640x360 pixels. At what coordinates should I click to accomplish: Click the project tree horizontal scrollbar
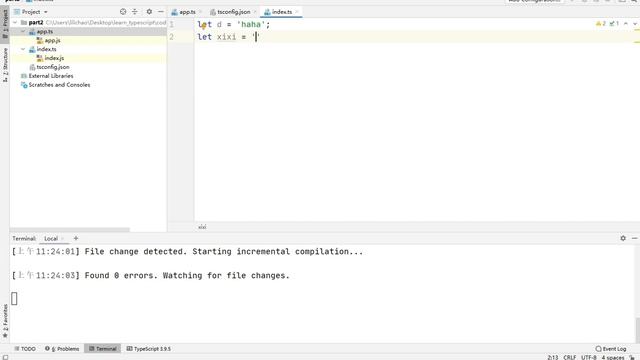point(69,230)
